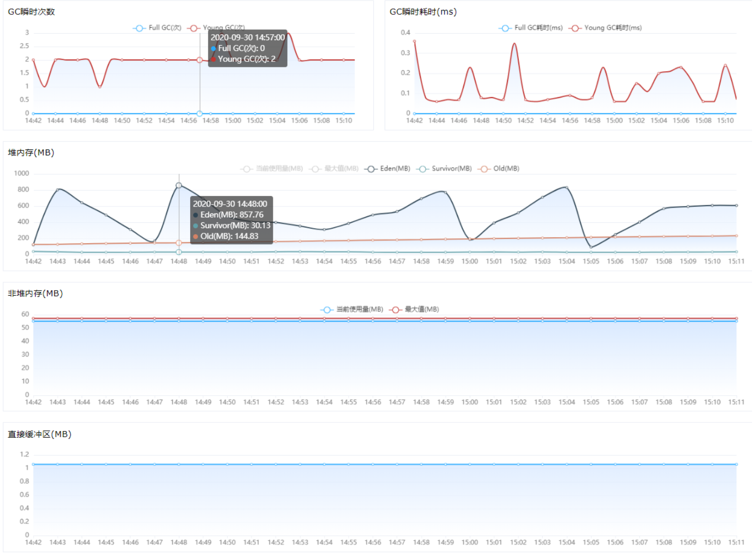Click the 堆内存(MB) chart title
This screenshot has width=756, height=557.
coord(31,152)
